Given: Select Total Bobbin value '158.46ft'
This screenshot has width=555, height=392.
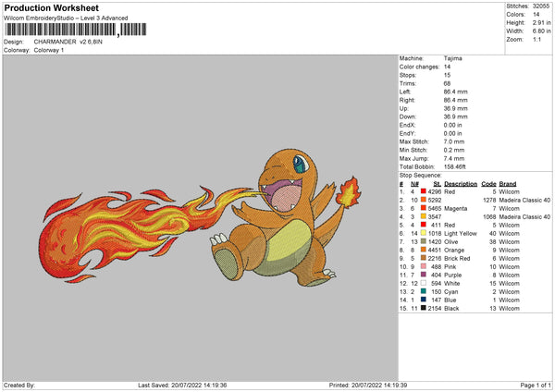Looking at the screenshot, I should [455, 166].
